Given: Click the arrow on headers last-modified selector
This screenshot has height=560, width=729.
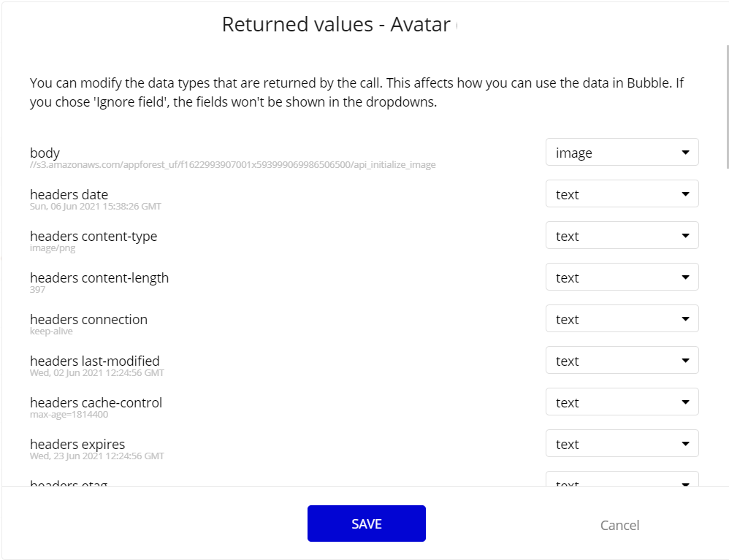Looking at the screenshot, I should pos(685,361).
